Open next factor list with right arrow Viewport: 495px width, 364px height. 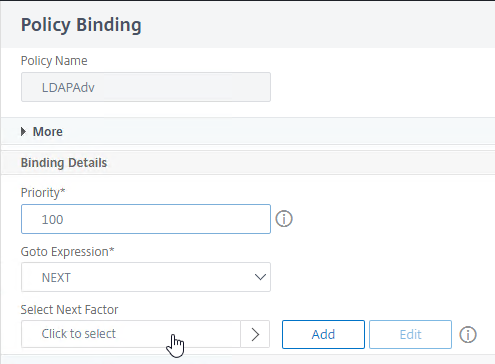click(x=255, y=334)
